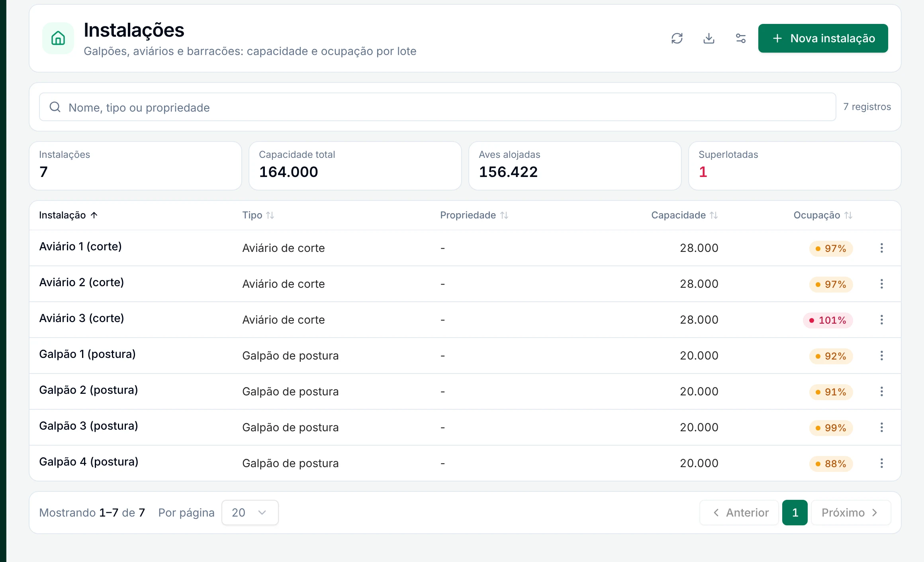Select the Aviário 2 (corte) row name

coord(82,282)
